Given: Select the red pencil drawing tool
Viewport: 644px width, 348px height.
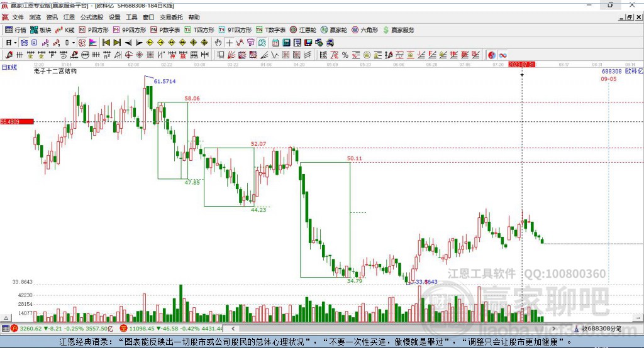Looking at the screenshot, I should pyautogui.click(x=9, y=55).
